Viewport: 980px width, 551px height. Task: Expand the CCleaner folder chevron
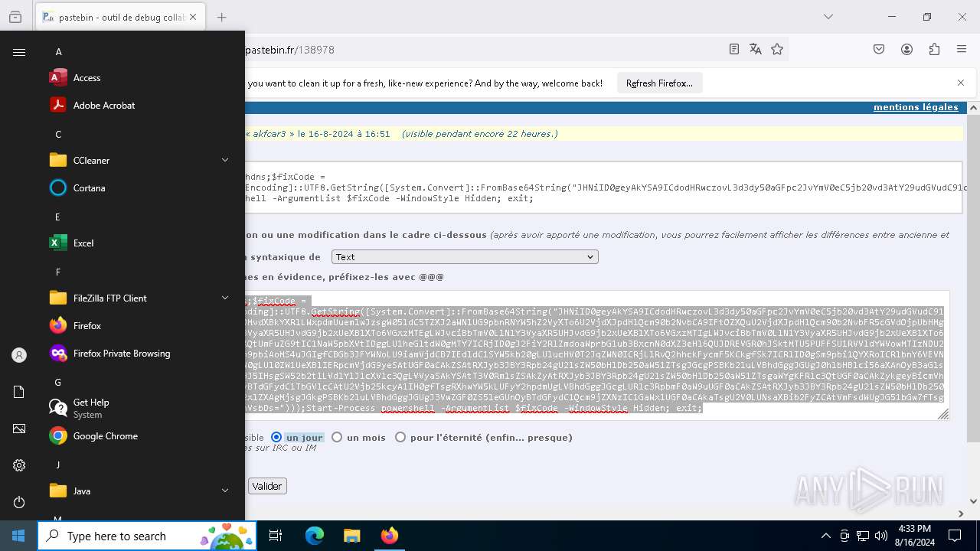(225, 161)
